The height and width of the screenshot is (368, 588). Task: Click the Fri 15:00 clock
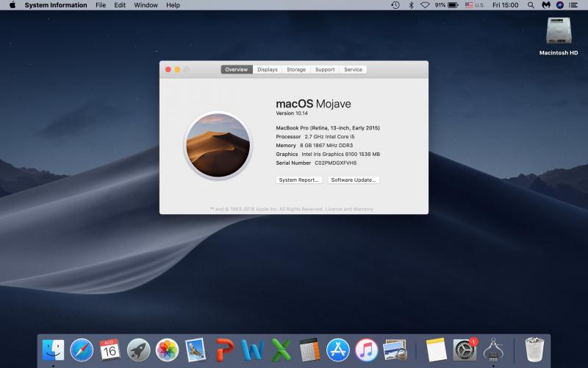pos(505,5)
